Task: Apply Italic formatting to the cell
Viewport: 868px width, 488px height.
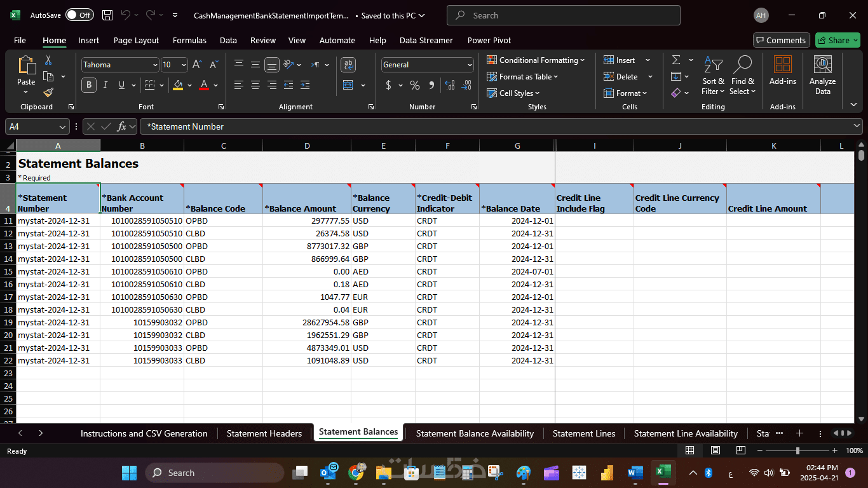Action: point(105,85)
